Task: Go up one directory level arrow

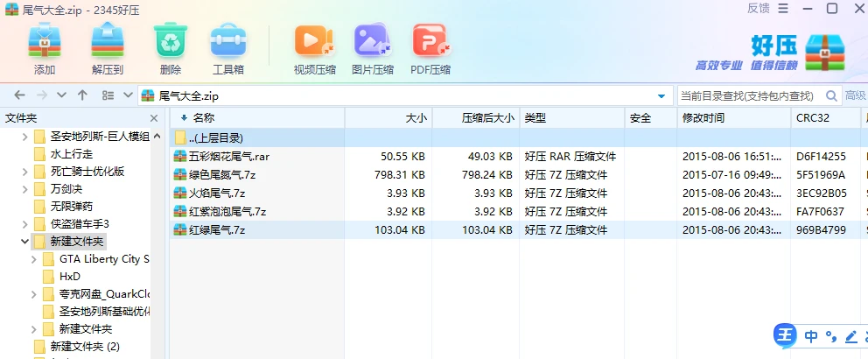Action: (x=82, y=95)
